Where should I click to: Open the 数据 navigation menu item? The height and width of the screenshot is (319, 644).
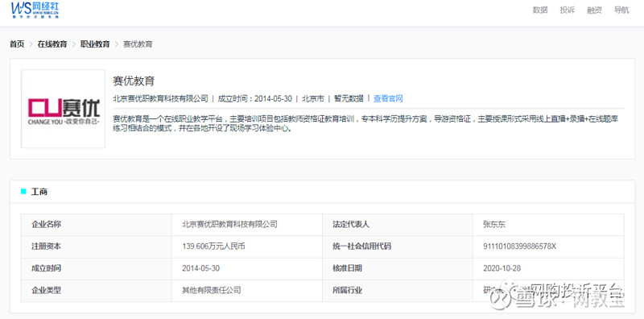pos(540,10)
